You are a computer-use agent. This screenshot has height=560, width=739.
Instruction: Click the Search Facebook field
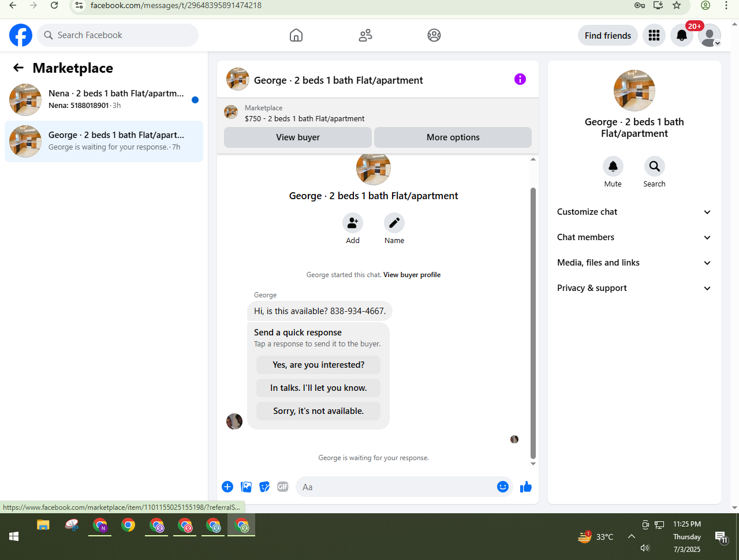[x=118, y=35]
